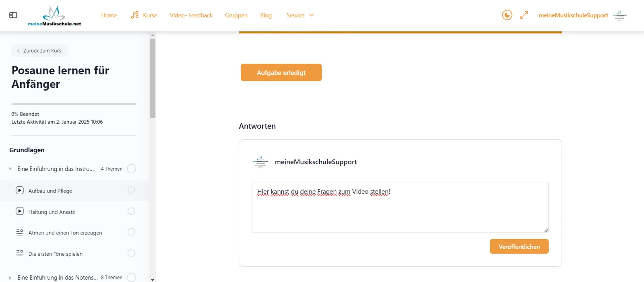Click the Posaune lernen für Anfänger title

[60, 77]
